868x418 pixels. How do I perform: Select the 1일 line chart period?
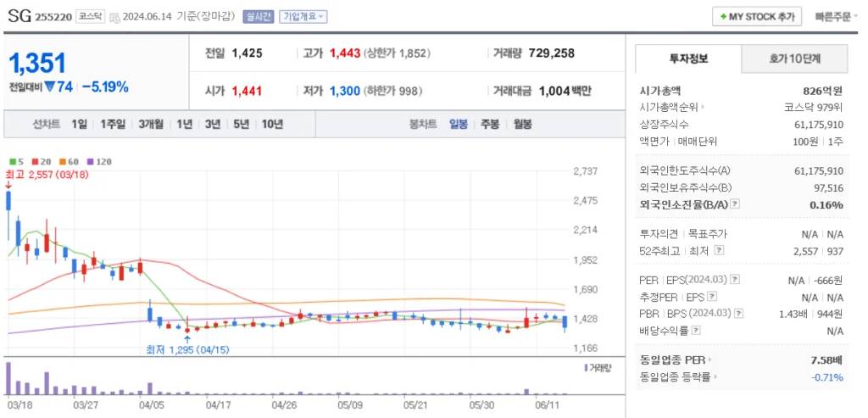click(79, 124)
